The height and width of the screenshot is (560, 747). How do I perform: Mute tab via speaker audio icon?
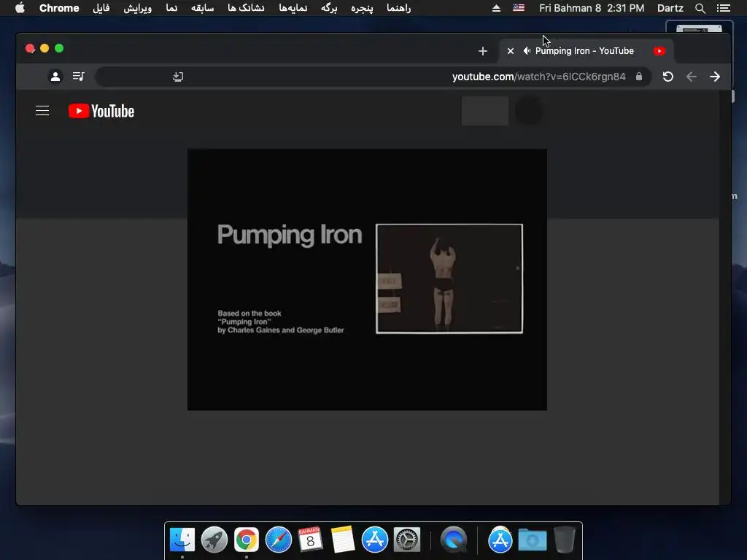pyautogui.click(x=527, y=51)
